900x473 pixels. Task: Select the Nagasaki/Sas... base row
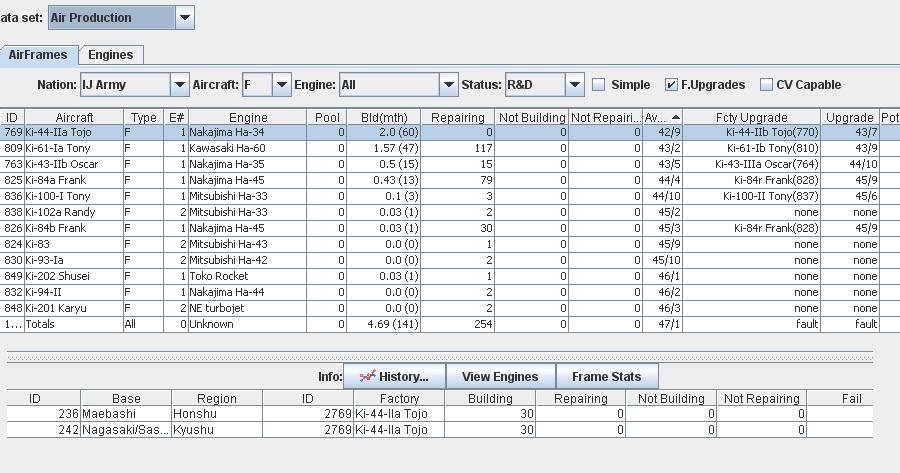(440, 430)
